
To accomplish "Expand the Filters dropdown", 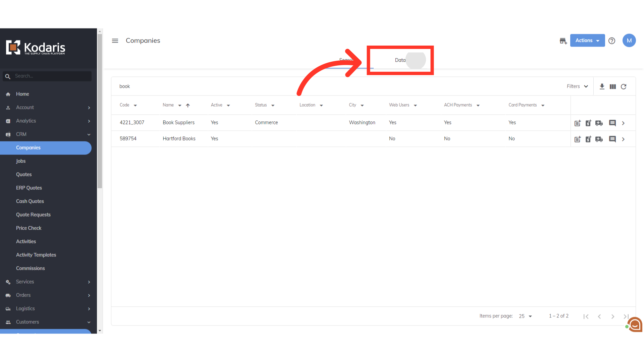I will (x=577, y=86).
